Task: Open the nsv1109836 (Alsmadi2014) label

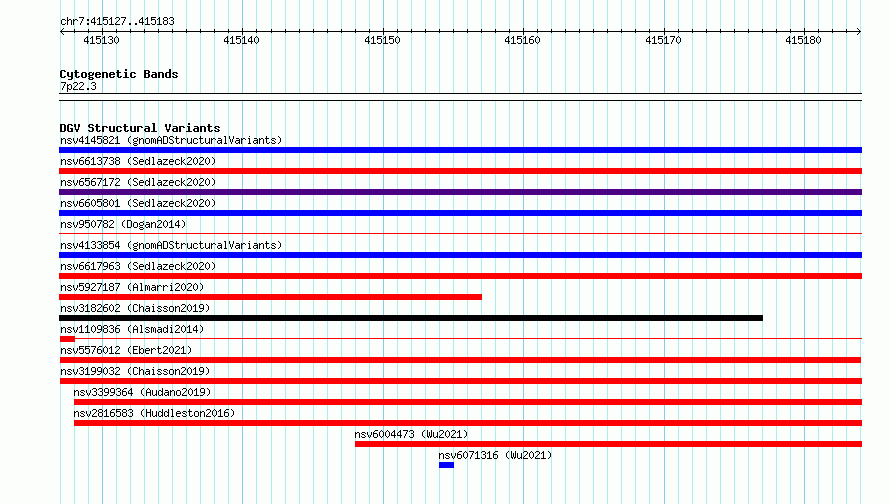Action: (x=132, y=329)
